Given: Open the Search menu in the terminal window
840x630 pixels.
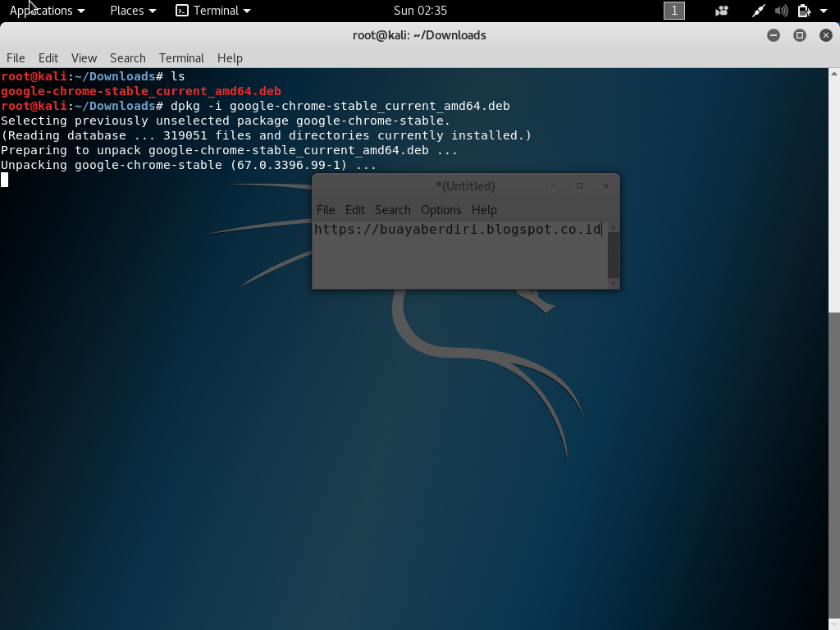Looking at the screenshot, I should 128,58.
